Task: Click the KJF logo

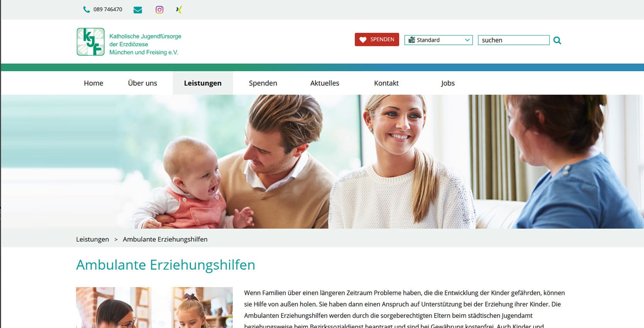Action: 91,42
